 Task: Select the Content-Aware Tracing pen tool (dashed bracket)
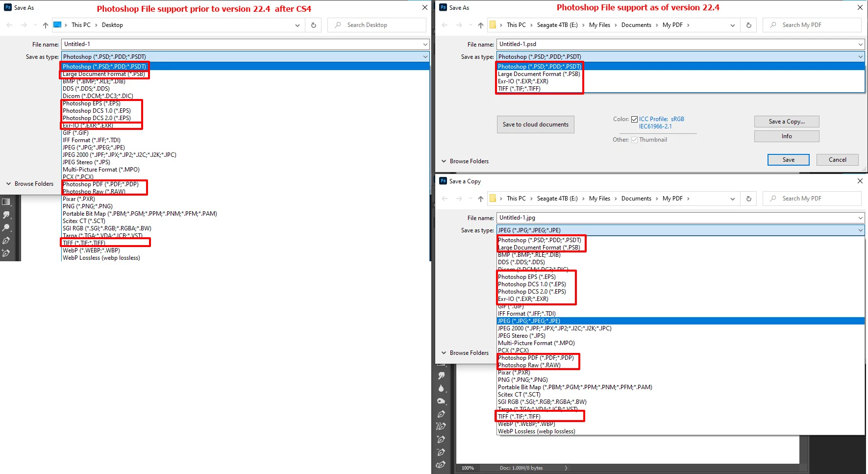pos(441,426)
